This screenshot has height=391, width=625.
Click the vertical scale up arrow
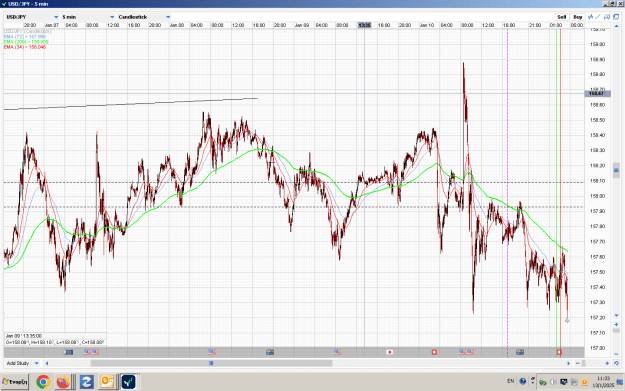pos(617,26)
